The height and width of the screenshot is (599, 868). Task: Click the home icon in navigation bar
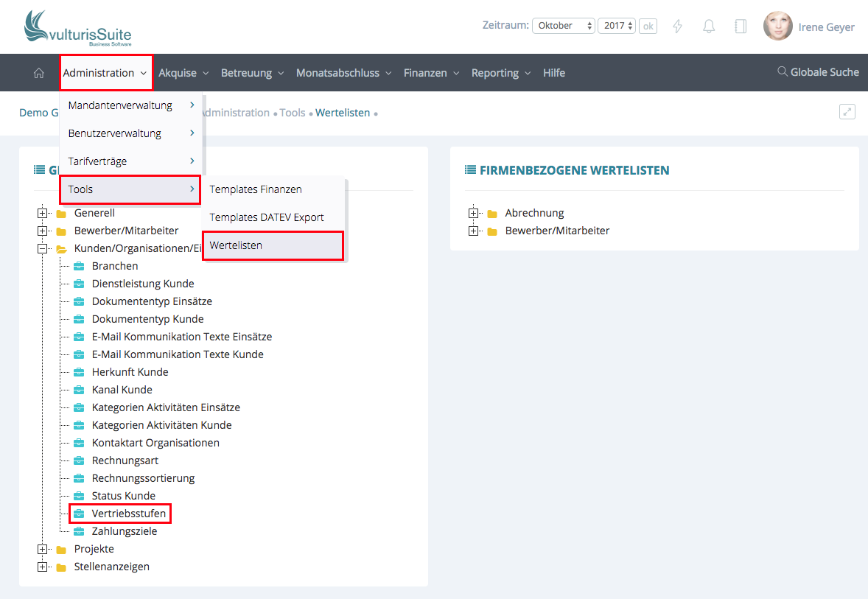point(39,73)
